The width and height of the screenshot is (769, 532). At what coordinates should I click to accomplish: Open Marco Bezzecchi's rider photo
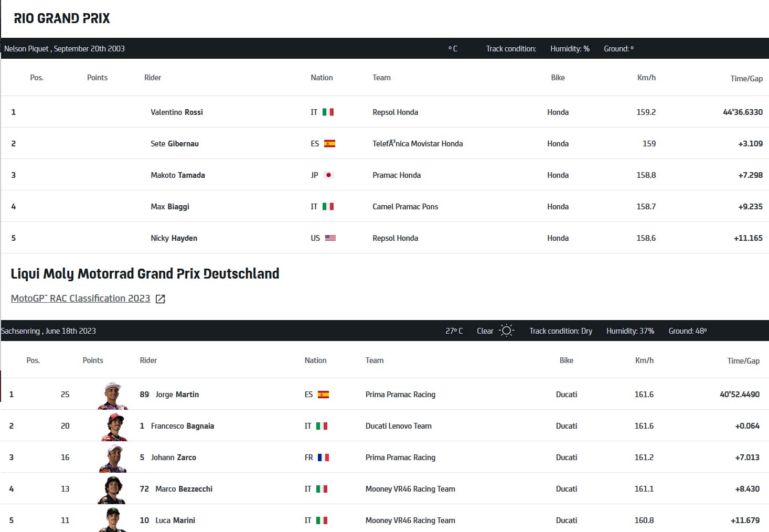pyautogui.click(x=112, y=490)
